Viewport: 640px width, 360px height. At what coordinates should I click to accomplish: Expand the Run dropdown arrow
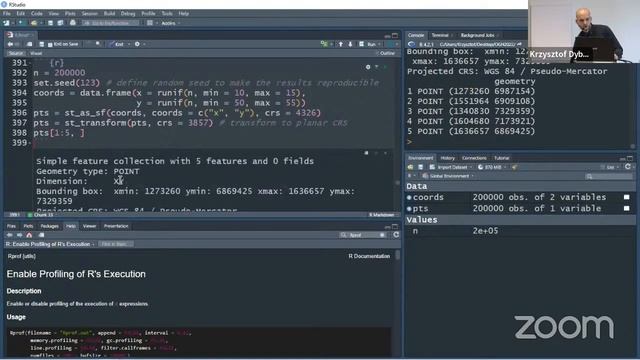[380, 44]
